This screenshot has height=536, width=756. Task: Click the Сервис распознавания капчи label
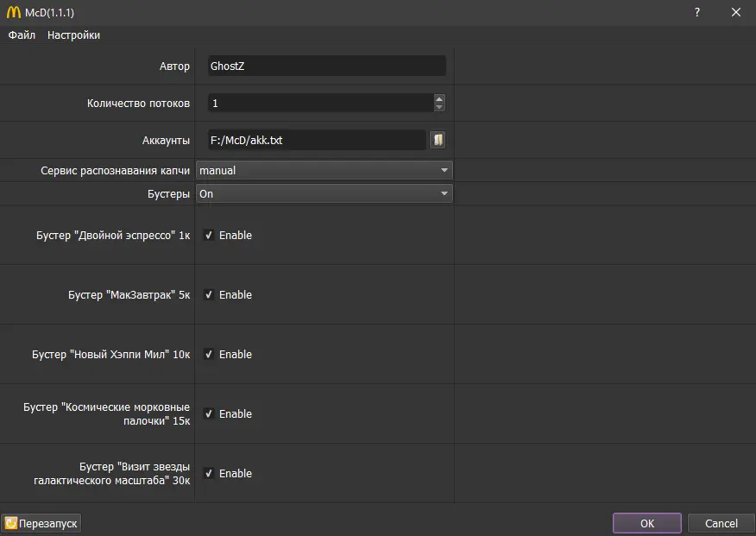pyautogui.click(x=116, y=170)
